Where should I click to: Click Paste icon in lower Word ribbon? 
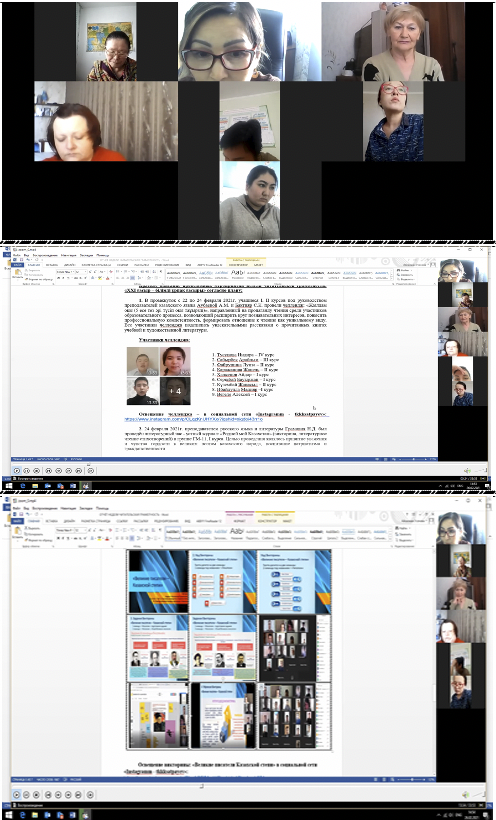point(18,530)
